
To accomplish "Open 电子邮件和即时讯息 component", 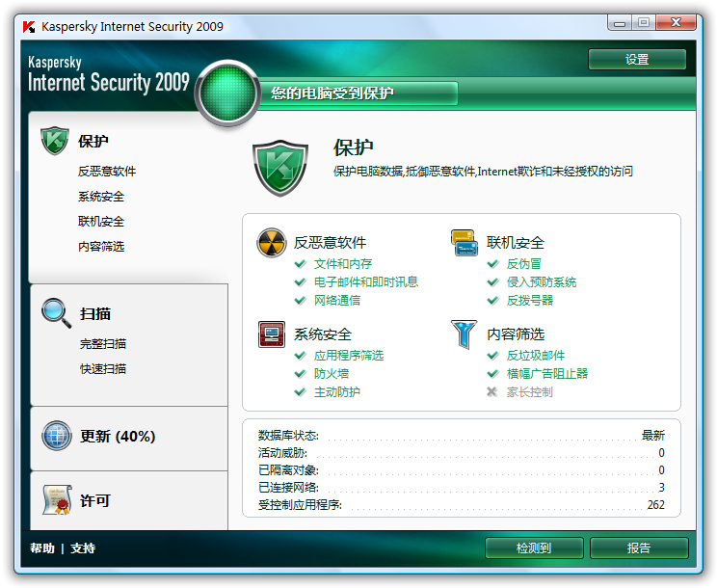I will point(366,282).
